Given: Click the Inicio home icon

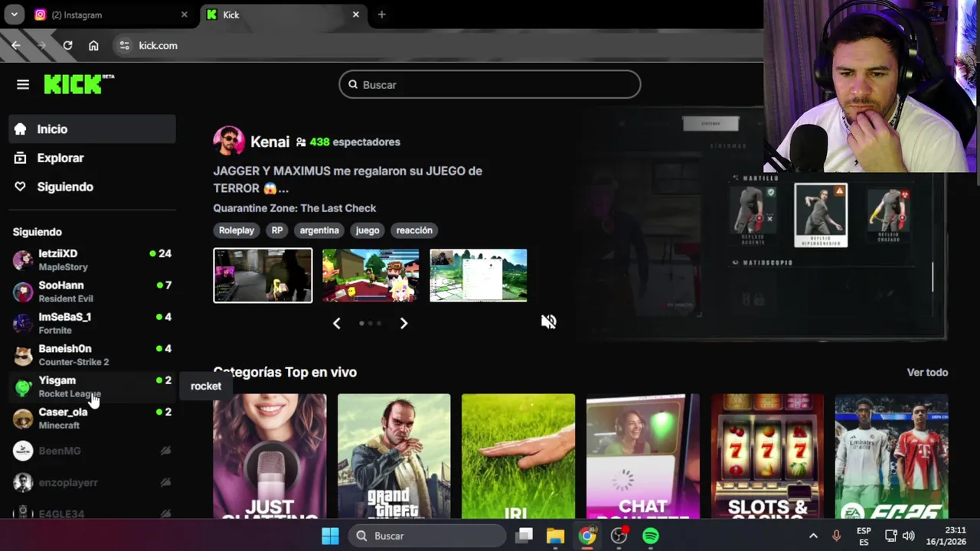Looking at the screenshot, I should point(21,129).
